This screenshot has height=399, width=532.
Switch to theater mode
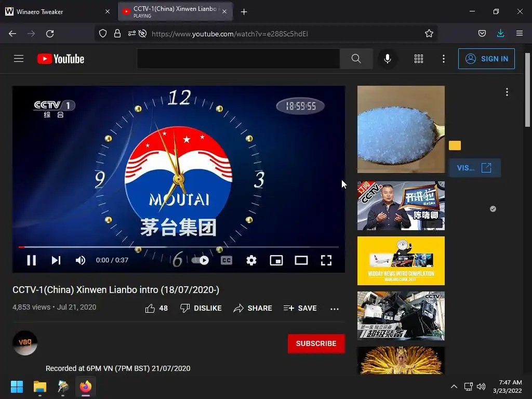pos(301,260)
